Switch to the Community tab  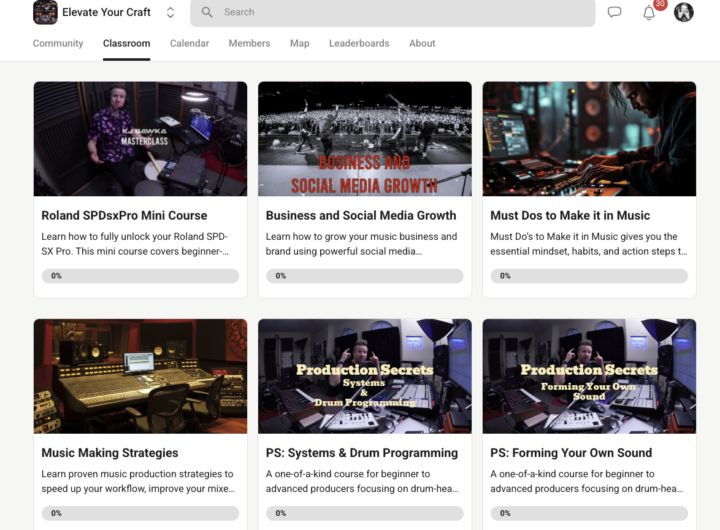point(58,43)
